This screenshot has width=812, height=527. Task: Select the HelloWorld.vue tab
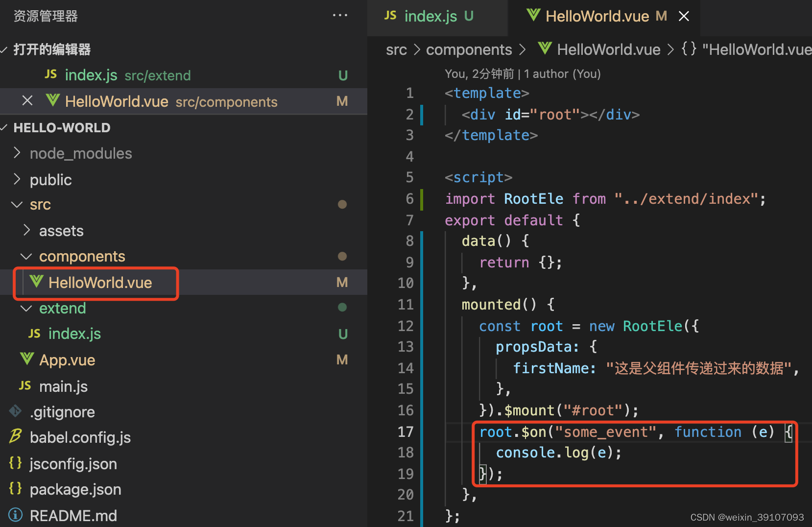click(597, 16)
